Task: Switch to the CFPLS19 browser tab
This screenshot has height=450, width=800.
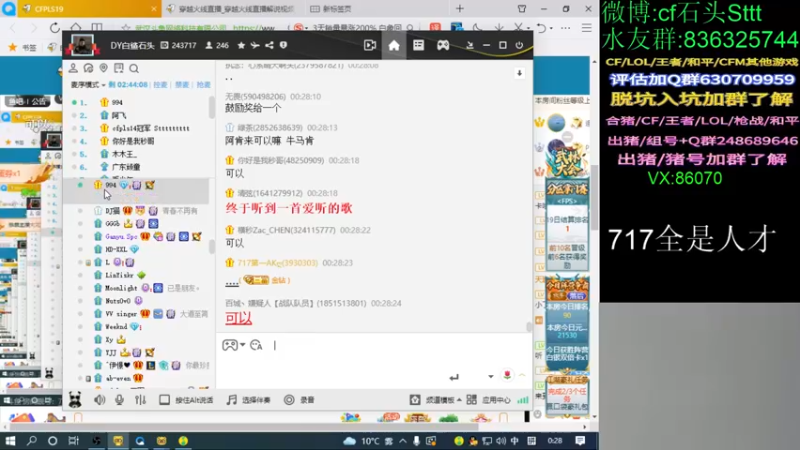Action: pyautogui.click(x=89, y=9)
